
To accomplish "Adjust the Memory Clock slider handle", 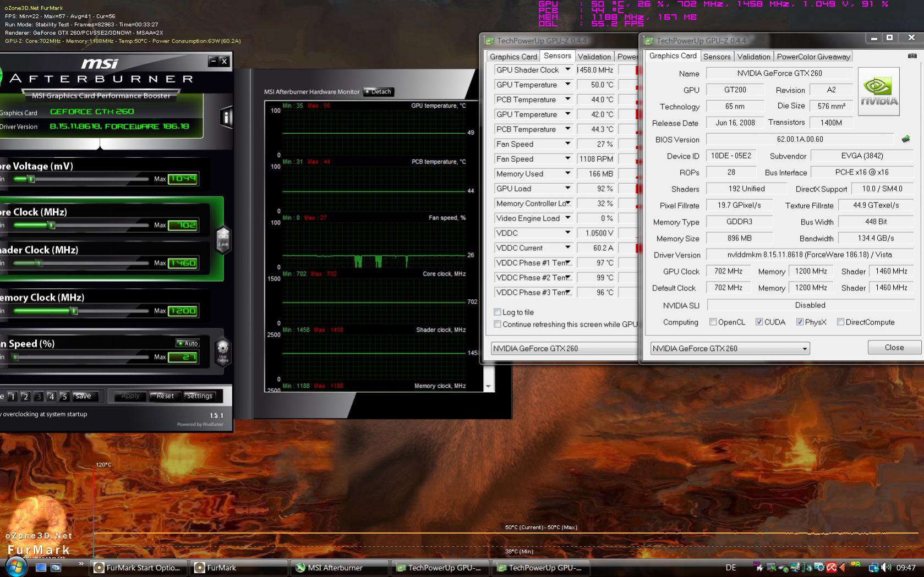I will click(74, 311).
